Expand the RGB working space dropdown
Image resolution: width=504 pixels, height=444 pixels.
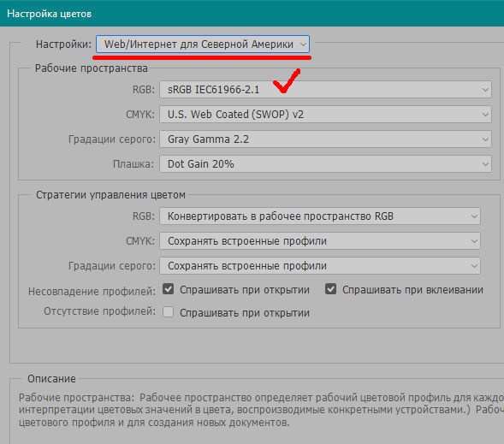(x=325, y=89)
